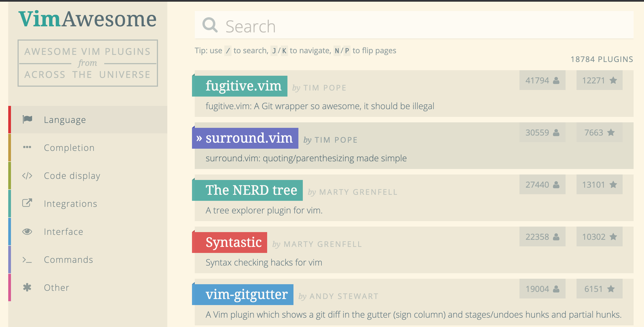The height and width of the screenshot is (327, 644).
Task: Click the Other asterisk icon
Action: point(27,287)
